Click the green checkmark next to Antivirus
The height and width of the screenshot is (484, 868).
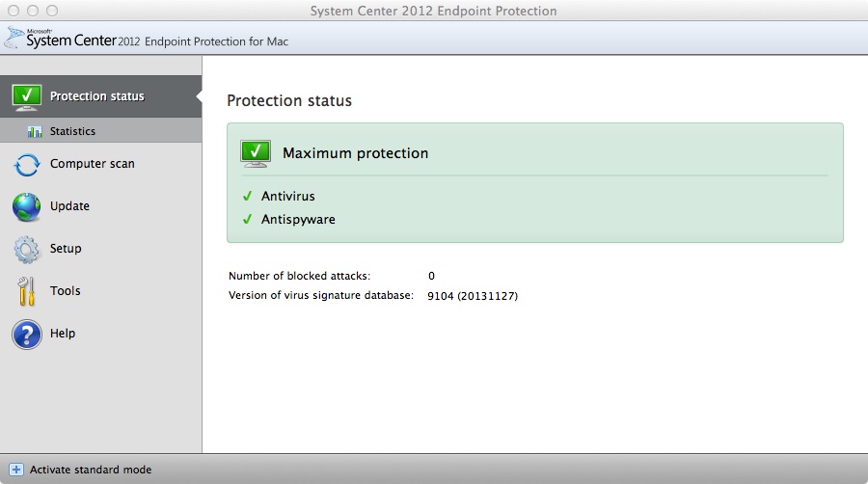(248, 196)
